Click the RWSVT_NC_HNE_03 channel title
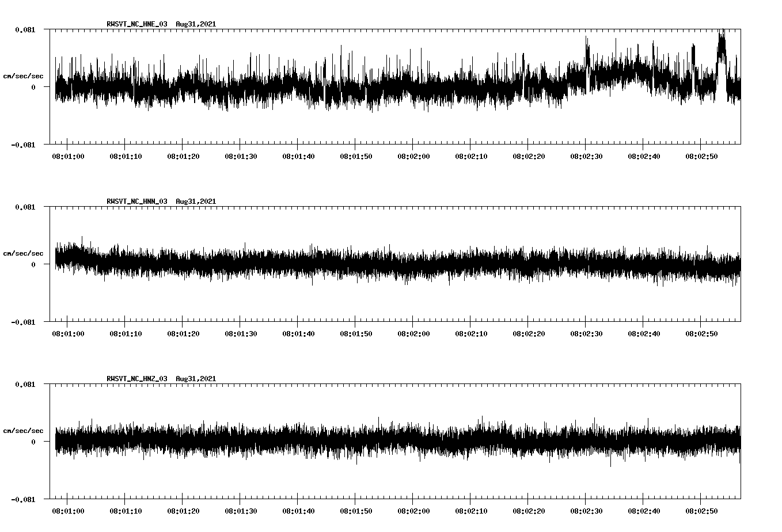 tap(137, 24)
